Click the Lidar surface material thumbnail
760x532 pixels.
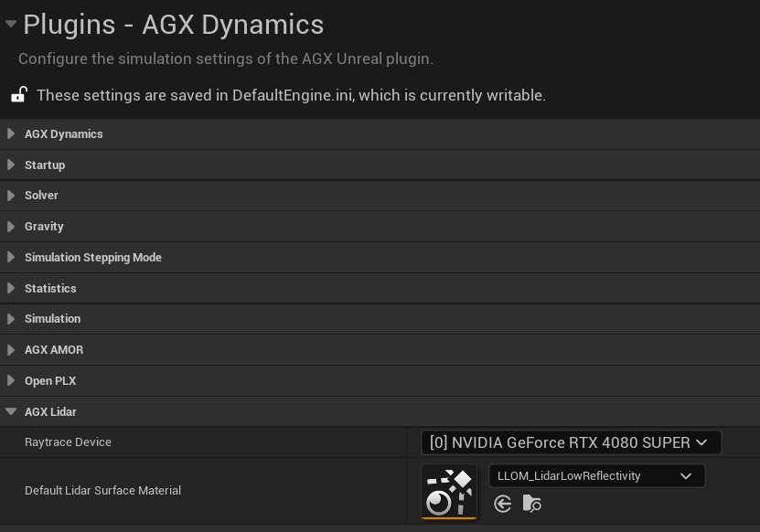(449, 491)
